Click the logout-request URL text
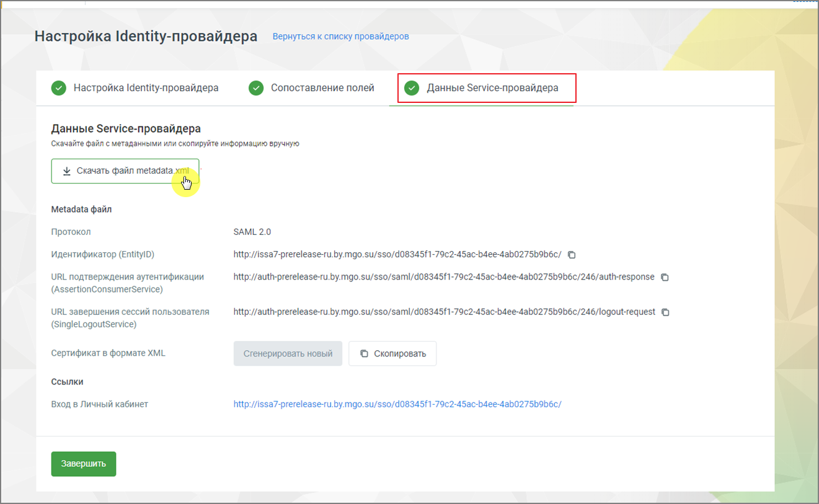 pyautogui.click(x=445, y=312)
